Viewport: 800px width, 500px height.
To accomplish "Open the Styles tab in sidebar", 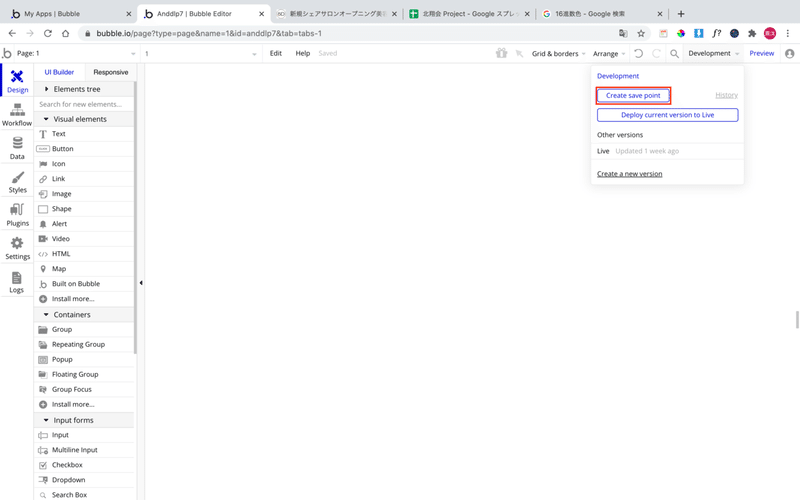I will coord(17,182).
